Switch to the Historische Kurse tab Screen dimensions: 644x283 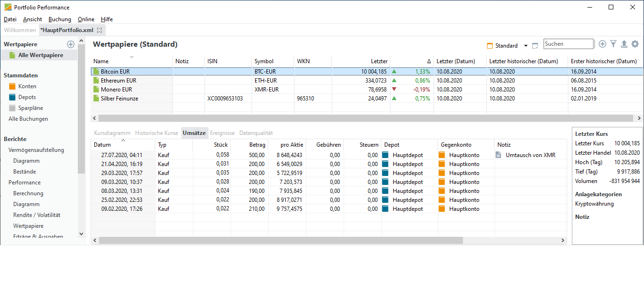157,133
